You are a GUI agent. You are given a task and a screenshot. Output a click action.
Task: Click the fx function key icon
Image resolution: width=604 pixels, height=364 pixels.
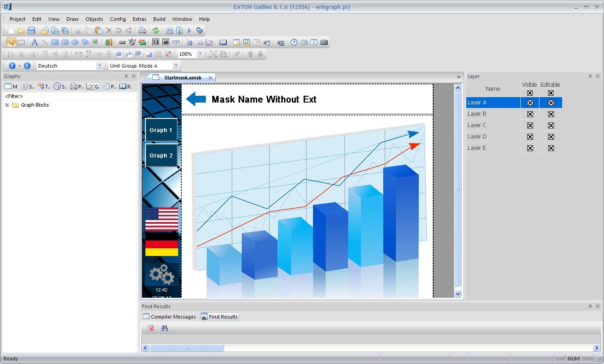[280, 42]
